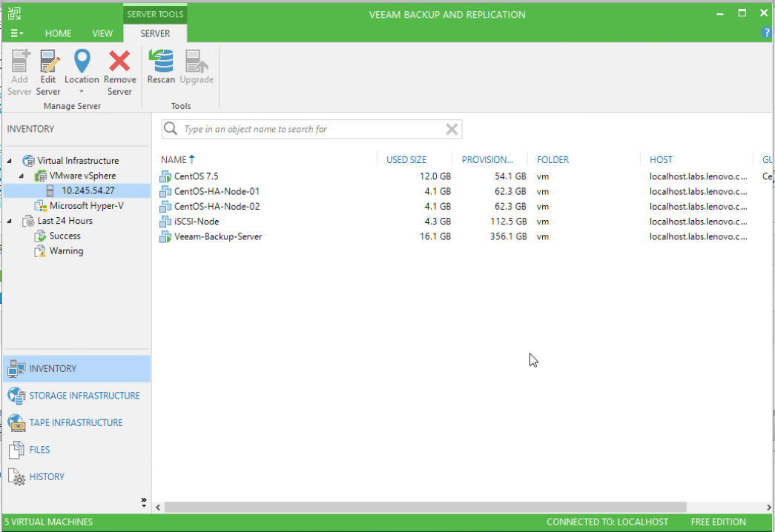Select the Veeam-Backup-Server VM row
The width and height of the screenshot is (775, 532).
(x=464, y=236)
